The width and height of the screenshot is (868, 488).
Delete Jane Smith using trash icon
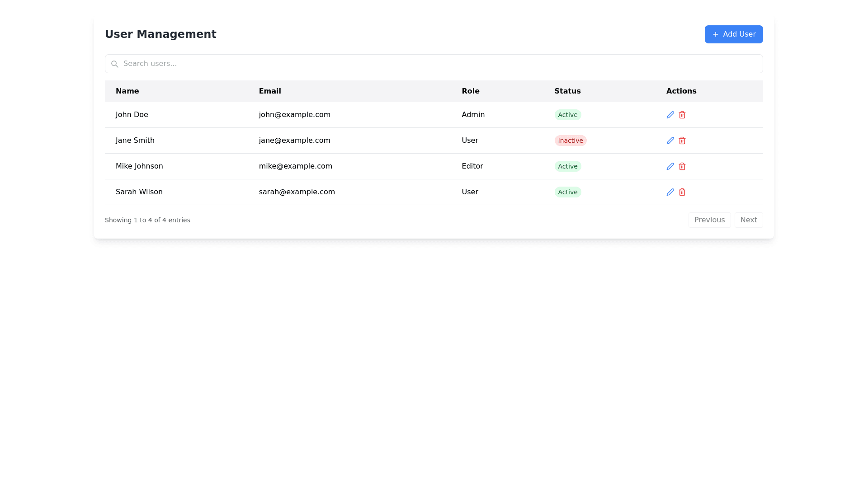[682, 141]
